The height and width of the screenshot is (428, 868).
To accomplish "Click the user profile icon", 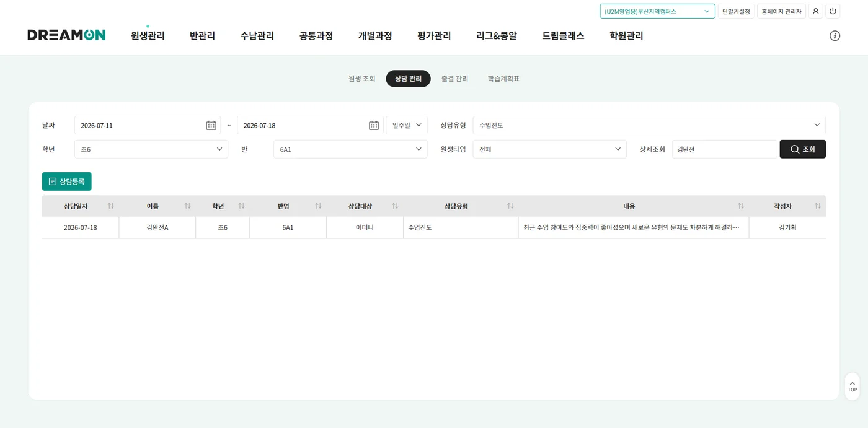I will pos(816,11).
